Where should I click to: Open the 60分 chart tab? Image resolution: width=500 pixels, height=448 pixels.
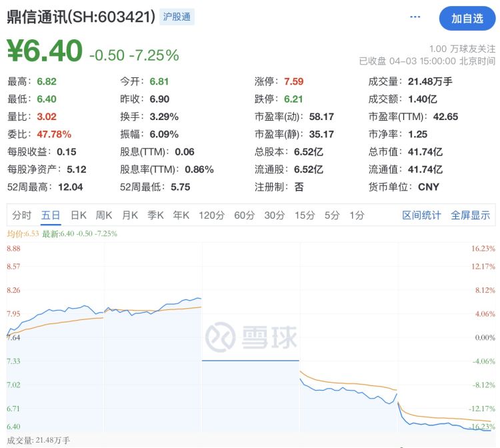pos(244,215)
